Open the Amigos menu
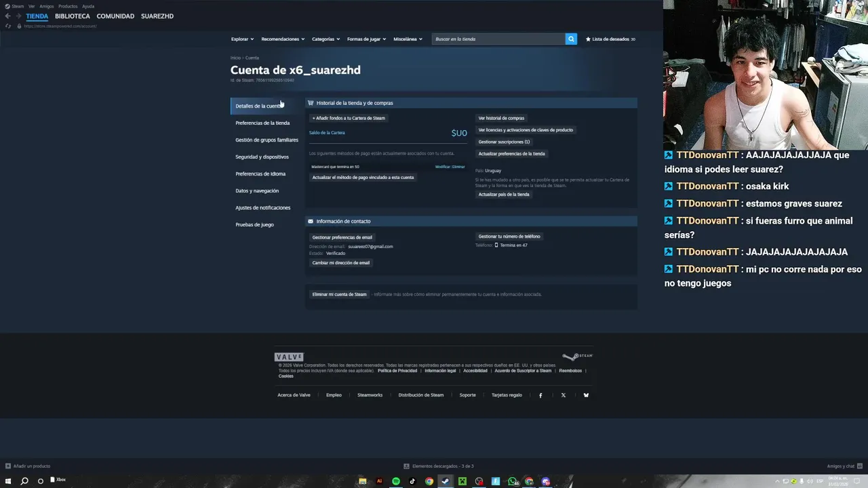The height and width of the screenshot is (488, 868). click(x=47, y=6)
